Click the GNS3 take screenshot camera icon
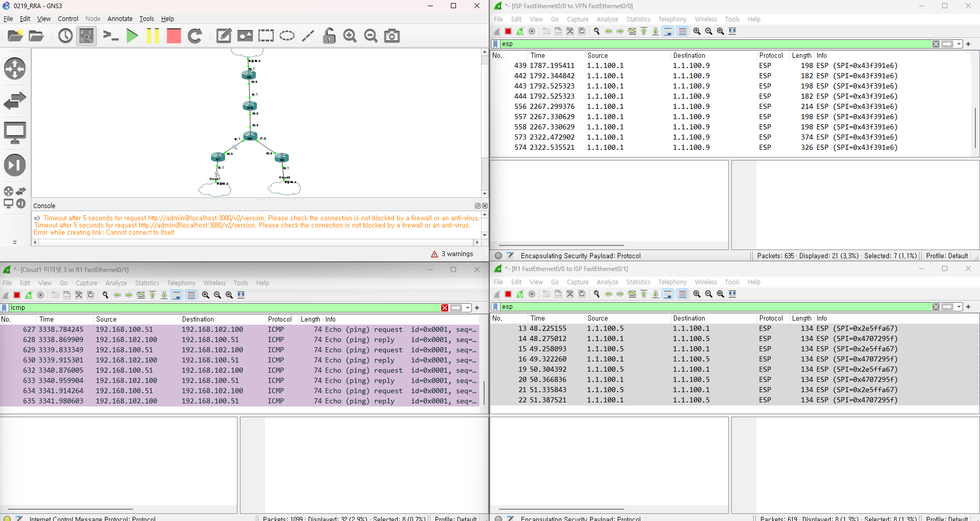 (392, 36)
